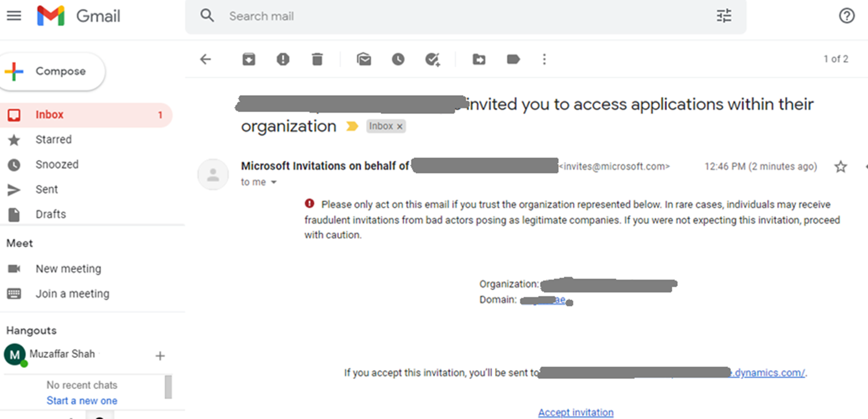The height and width of the screenshot is (419, 868).
Task: Open the More actions three-dot menu
Action: (544, 59)
